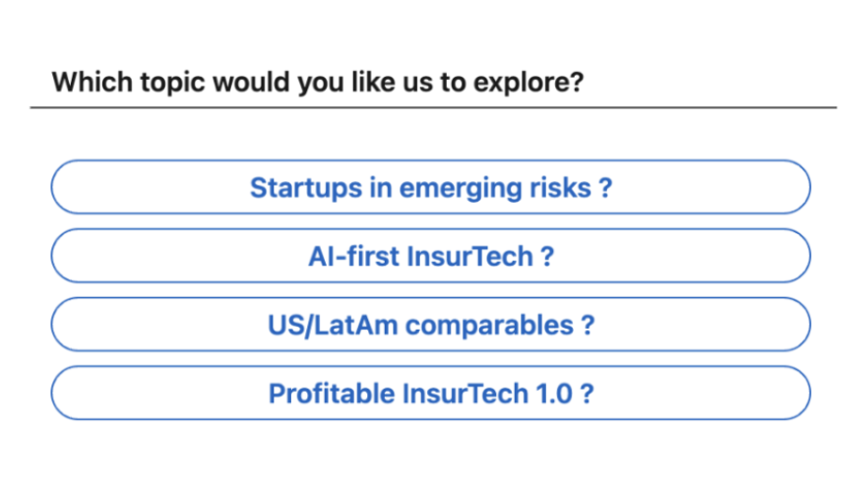The image size is (868, 488).
Task: Click the poll question heading text
Action: (318, 83)
